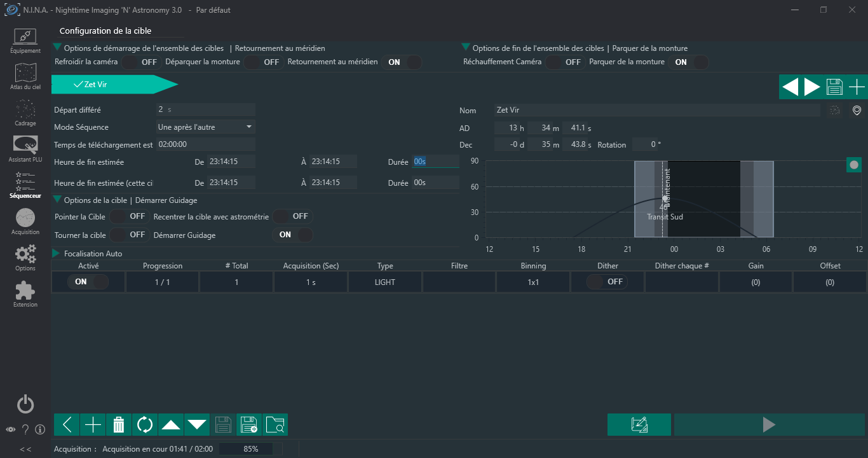Toggle Réchauffement Caméra switch
The width and height of the screenshot is (868, 458).
pyautogui.click(x=564, y=62)
